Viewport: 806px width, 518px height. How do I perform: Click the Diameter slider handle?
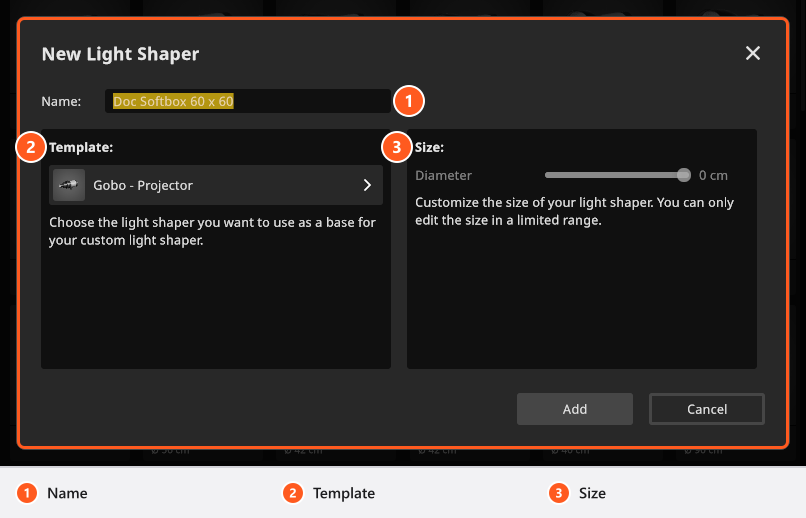[684, 175]
